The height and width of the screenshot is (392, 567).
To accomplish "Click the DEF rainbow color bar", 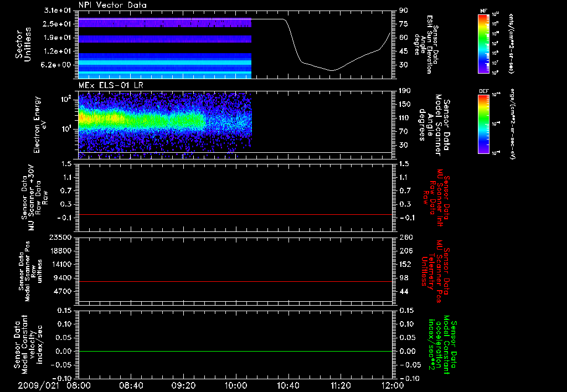I will pos(483,124).
